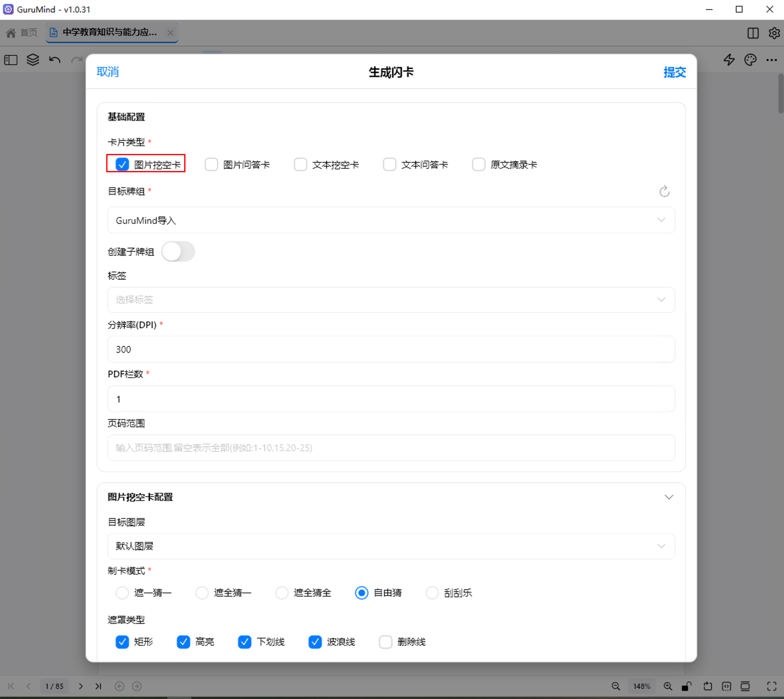The height and width of the screenshot is (699, 784).
Task: Check the 删除线 mask type
Action: click(x=385, y=642)
